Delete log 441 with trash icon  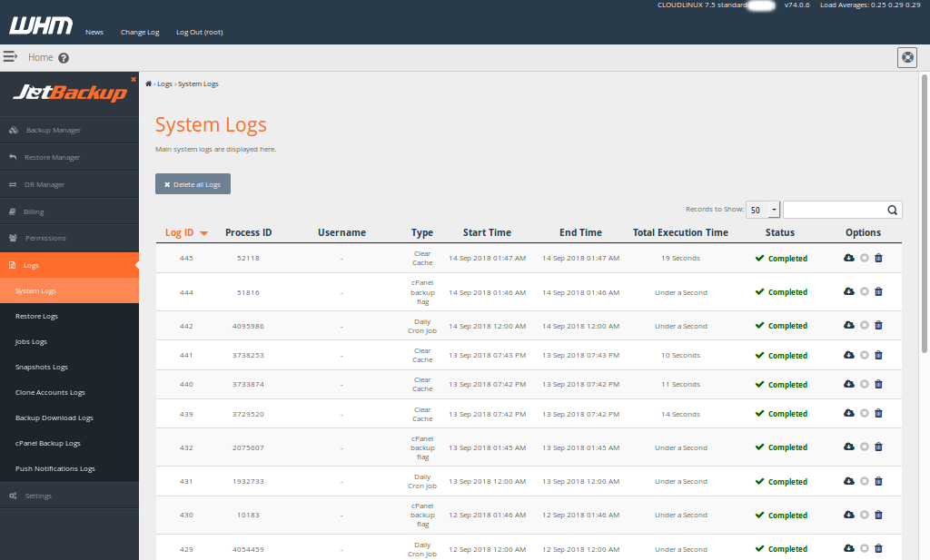click(x=878, y=355)
